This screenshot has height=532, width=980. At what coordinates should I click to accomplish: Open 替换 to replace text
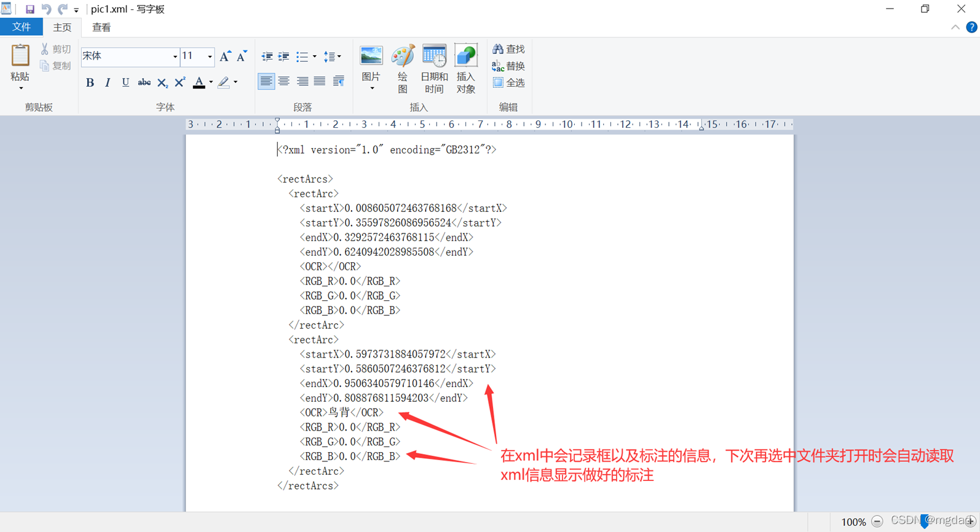point(509,66)
